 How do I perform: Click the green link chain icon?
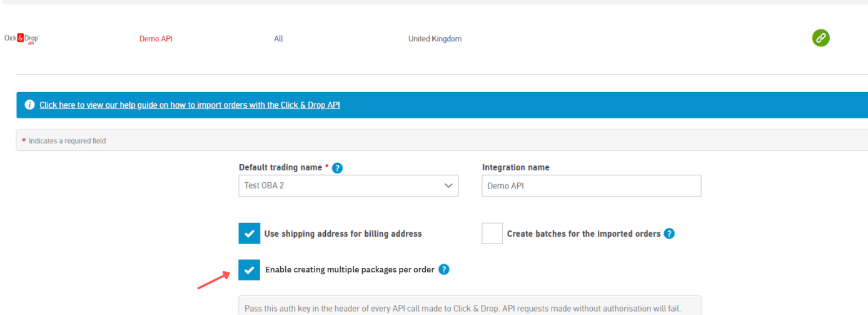tap(820, 38)
